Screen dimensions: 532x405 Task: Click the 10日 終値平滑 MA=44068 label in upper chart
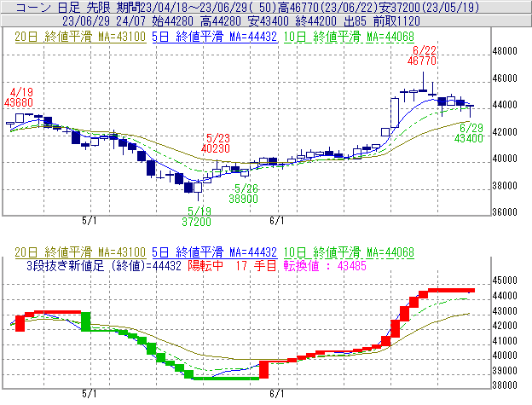349,37
